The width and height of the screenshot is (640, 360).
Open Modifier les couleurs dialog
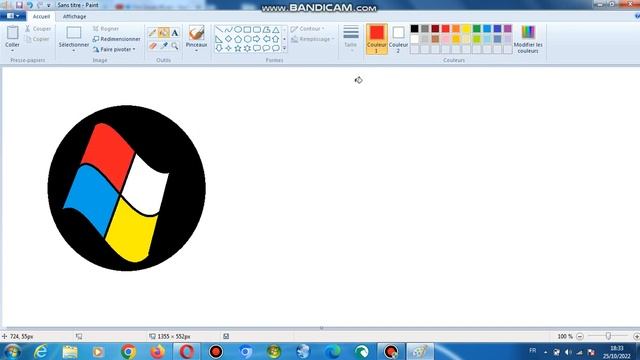(x=528, y=39)
